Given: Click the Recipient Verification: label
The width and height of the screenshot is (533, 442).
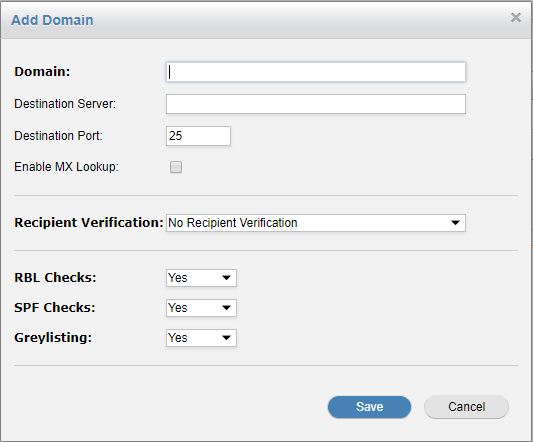Looking at the screenshot, I should point(89,222).
